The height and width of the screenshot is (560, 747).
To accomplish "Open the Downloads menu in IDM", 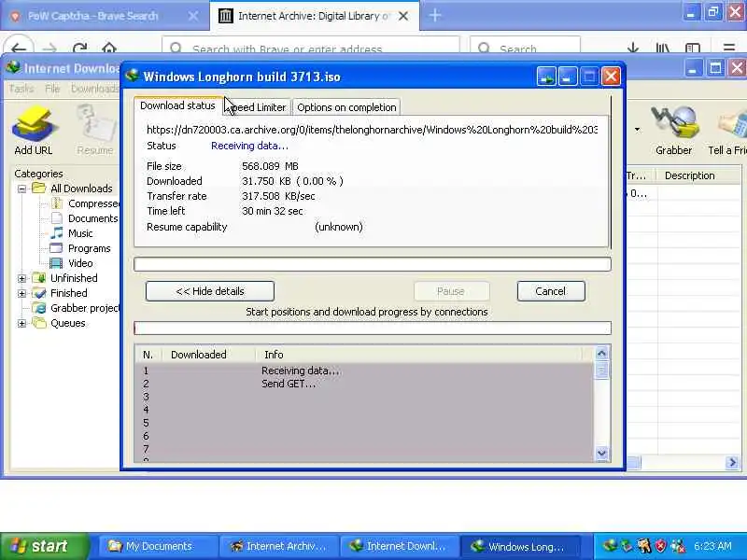I will [x=94, y=89].
